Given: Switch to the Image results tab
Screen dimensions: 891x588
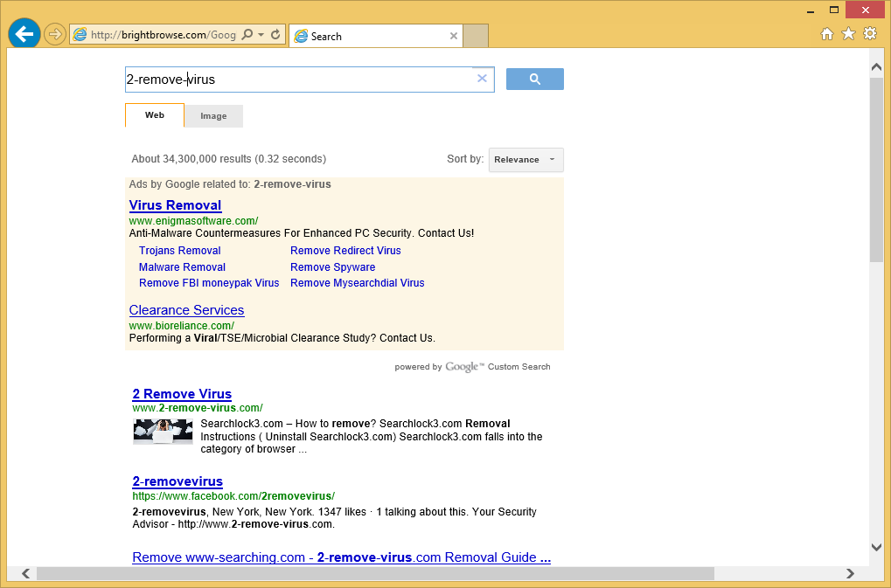Looking at the screenshot, I should [213, 116].
